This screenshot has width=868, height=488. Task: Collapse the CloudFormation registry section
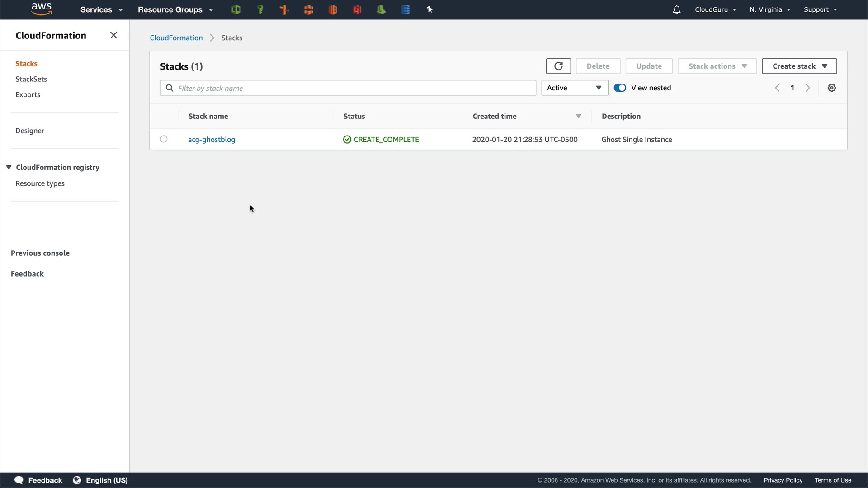click(9, 167)
